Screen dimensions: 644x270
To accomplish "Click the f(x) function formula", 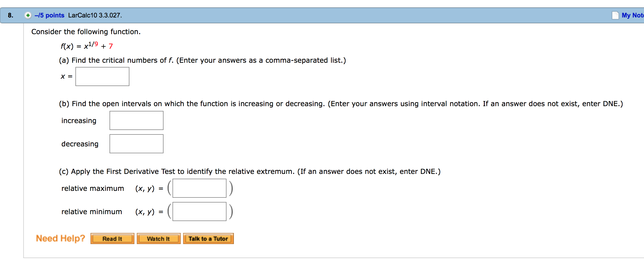I will [x=87, y=46].
